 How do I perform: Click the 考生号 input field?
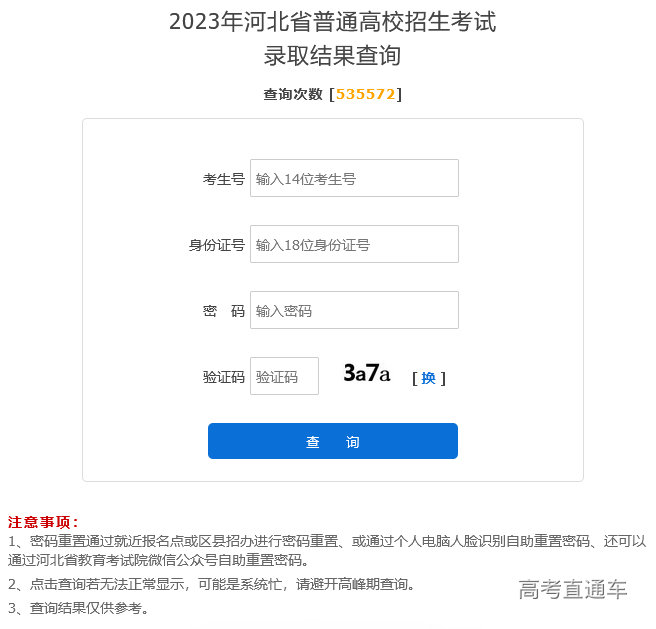tap(354, 179)
